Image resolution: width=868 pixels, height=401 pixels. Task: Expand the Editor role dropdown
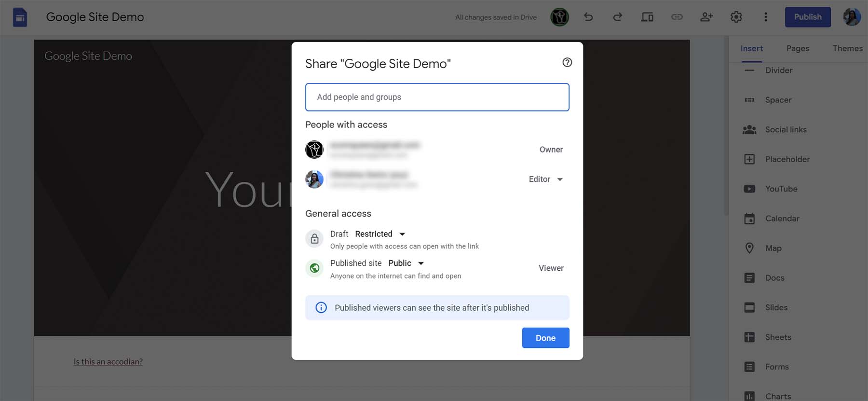[546, 179]
